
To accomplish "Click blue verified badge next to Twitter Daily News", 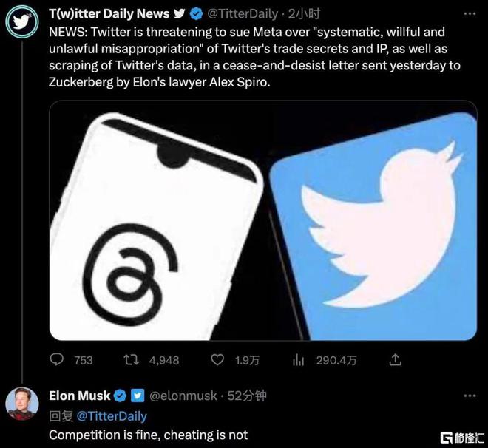I will tap(196, 14).
